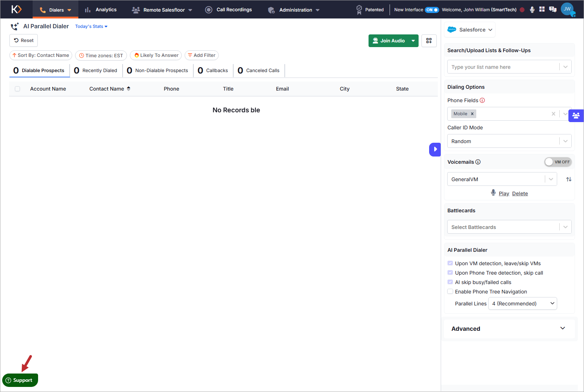Image resolution: width=584 pixels, height=392 pixels.
Task: Select the Dialable Prospects tab
Action: [39, 71]
